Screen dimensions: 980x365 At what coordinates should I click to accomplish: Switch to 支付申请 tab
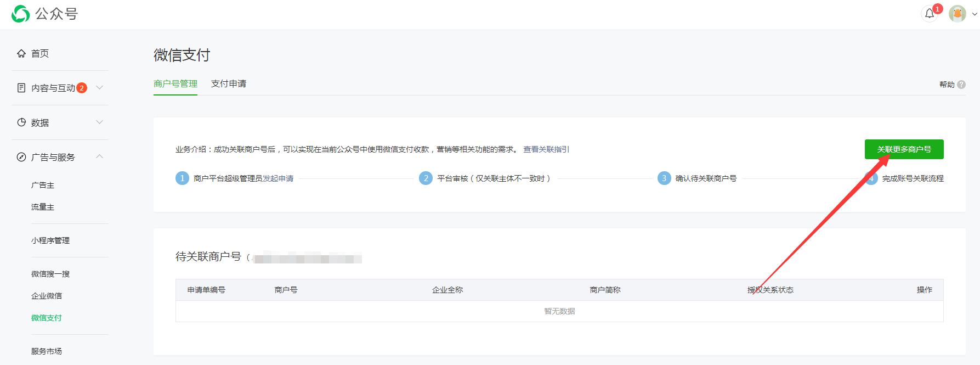[229, 83]
